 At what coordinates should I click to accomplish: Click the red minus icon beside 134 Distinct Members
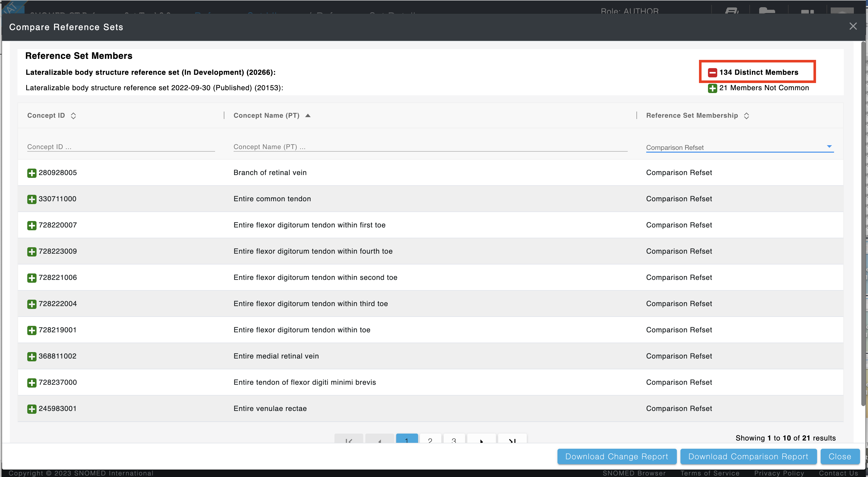point(712,72)
